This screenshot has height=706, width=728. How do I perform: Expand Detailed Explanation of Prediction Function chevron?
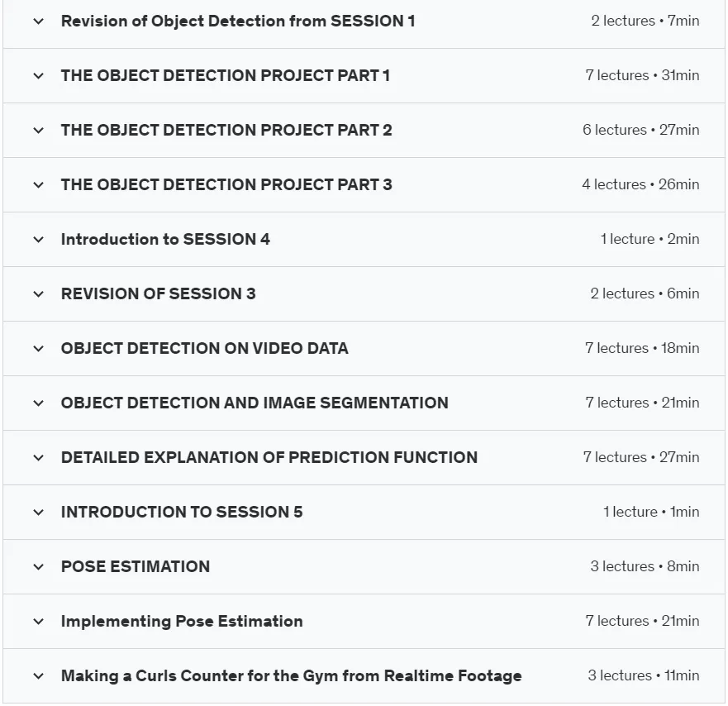[39, 458]
